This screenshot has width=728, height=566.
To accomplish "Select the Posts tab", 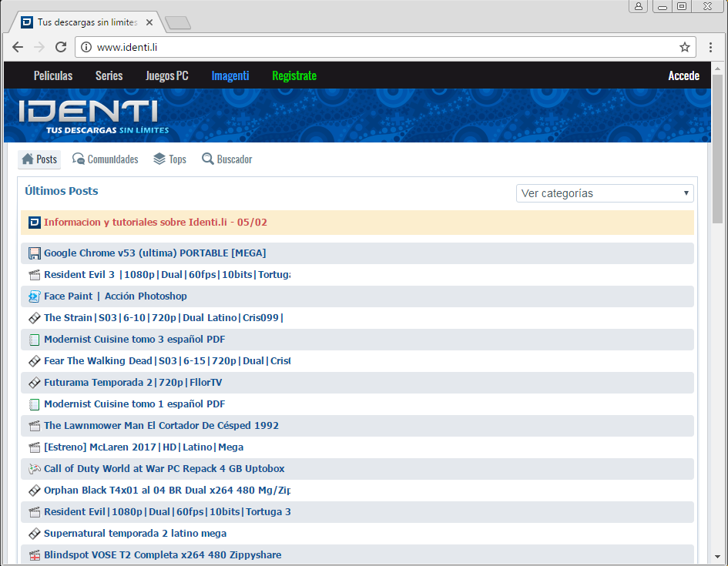I will (x=39, y=159).
